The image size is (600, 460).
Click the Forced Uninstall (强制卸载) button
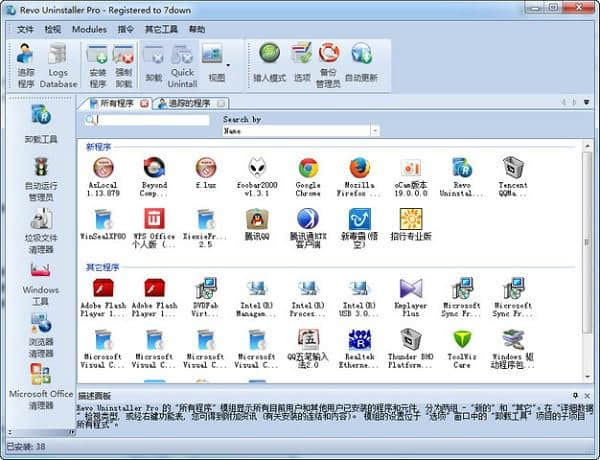point(124,65)
